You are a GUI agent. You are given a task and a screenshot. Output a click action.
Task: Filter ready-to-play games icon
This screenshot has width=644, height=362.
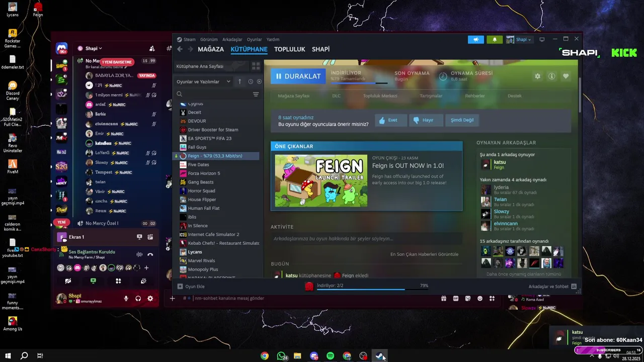259,81
